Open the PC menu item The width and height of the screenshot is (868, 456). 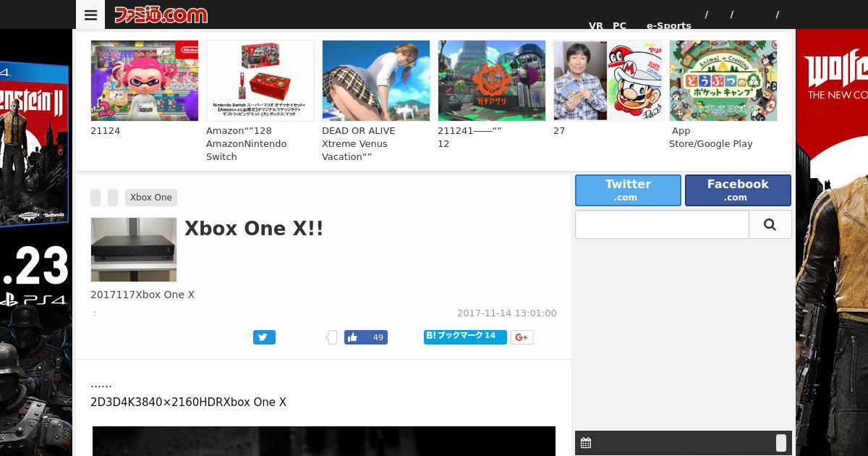point(619,25)
